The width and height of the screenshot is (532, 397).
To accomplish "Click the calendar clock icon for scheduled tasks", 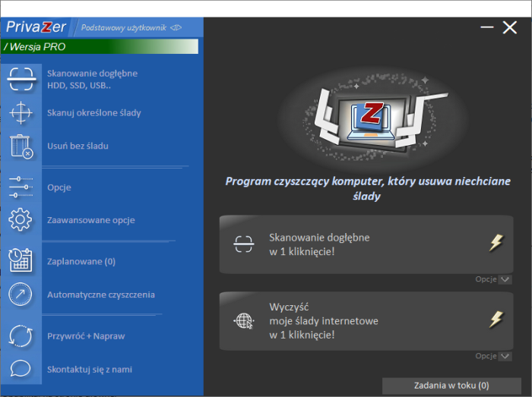I will (x=21, y=260).
